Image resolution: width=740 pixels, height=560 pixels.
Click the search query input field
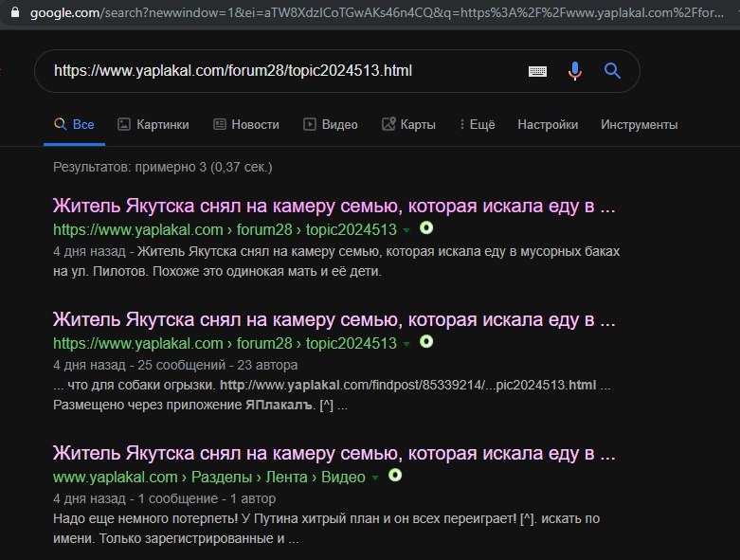283,71
